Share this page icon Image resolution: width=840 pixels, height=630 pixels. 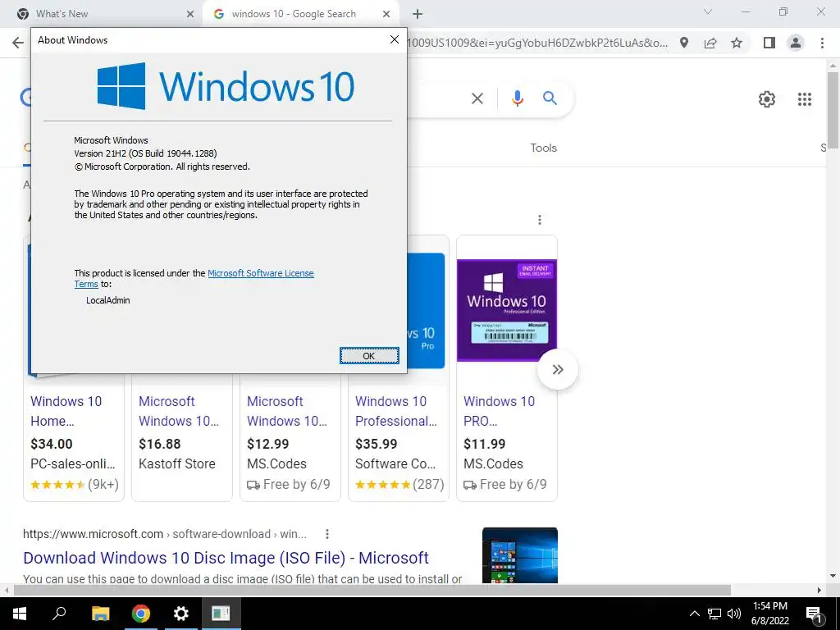coord(710,43)
